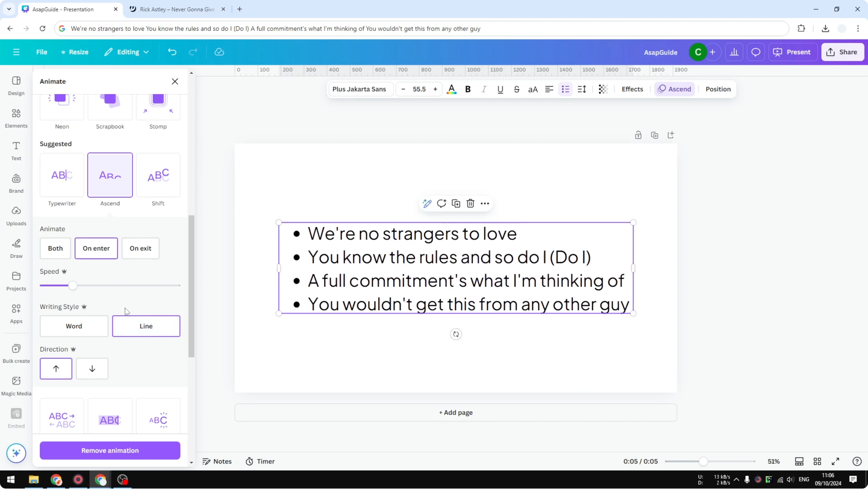Open the 51% zoom level menu
Screen dimensions: 868x489
coord(774,462)
